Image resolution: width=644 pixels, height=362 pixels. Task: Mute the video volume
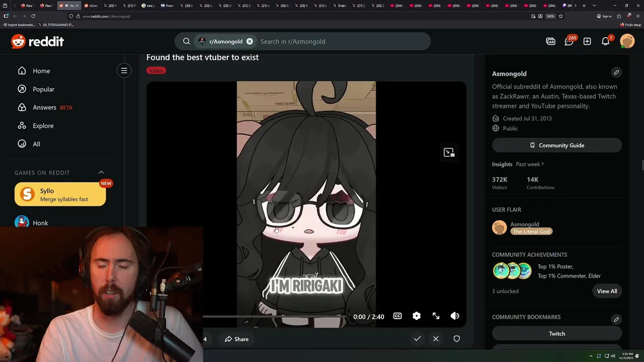455,316
